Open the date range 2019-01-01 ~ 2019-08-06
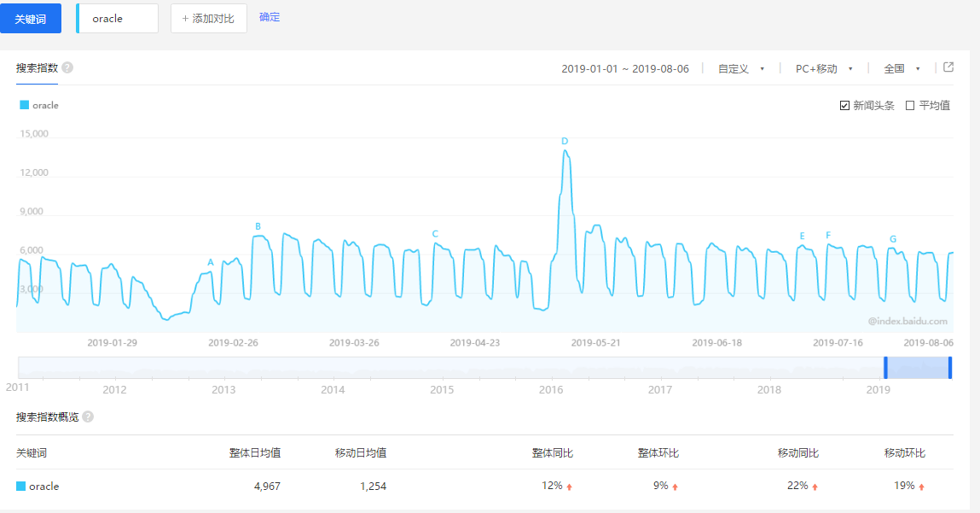Screen dimensions: 980x513 (624, 68)
